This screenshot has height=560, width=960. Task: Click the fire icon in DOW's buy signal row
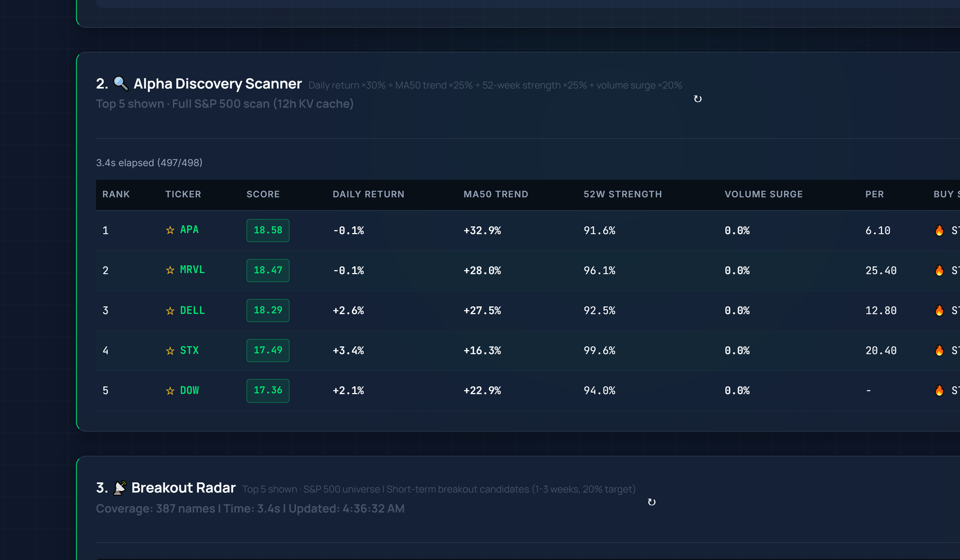[939, 390]
